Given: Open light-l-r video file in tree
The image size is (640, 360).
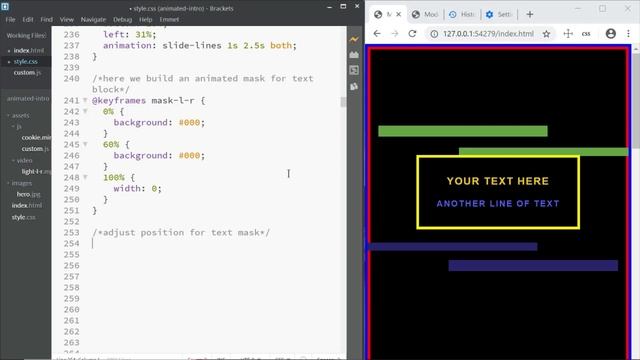Looking at the screenshot, I should (x=36, y=172).
